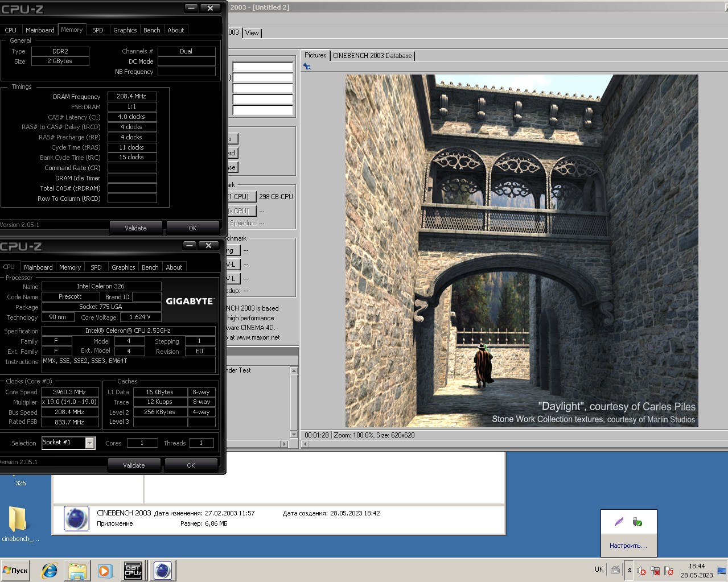Select the Pictures tab in CINEBENCH

(315, 55)
